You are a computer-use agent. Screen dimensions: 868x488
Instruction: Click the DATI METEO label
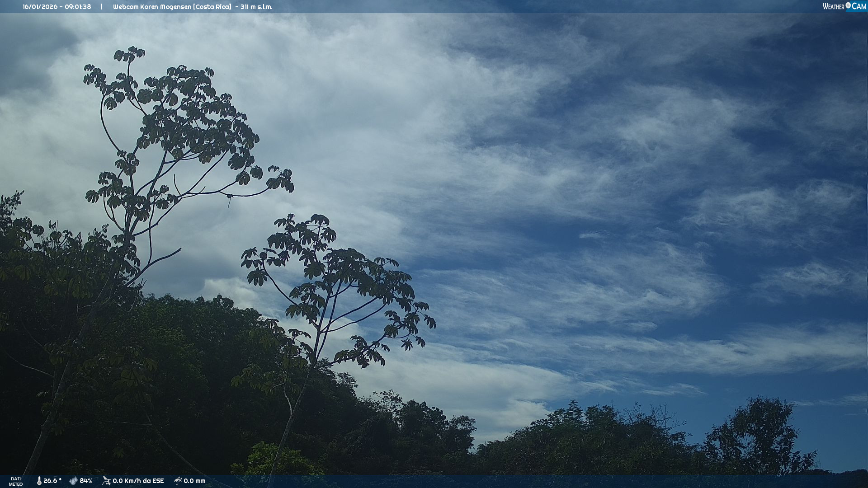pyautogui.click(x=16, y=481)
